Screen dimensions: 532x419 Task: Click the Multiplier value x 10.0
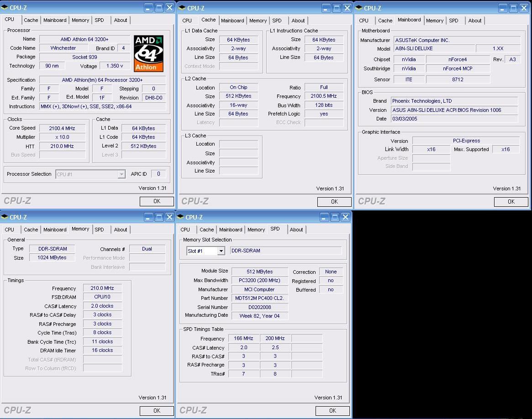[x=62, y=137]
